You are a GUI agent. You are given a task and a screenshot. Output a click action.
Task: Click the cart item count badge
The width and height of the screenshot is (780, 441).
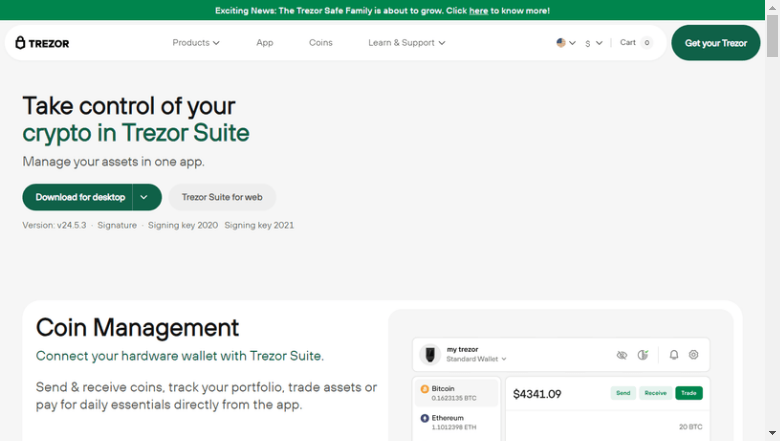click(647, 43)
